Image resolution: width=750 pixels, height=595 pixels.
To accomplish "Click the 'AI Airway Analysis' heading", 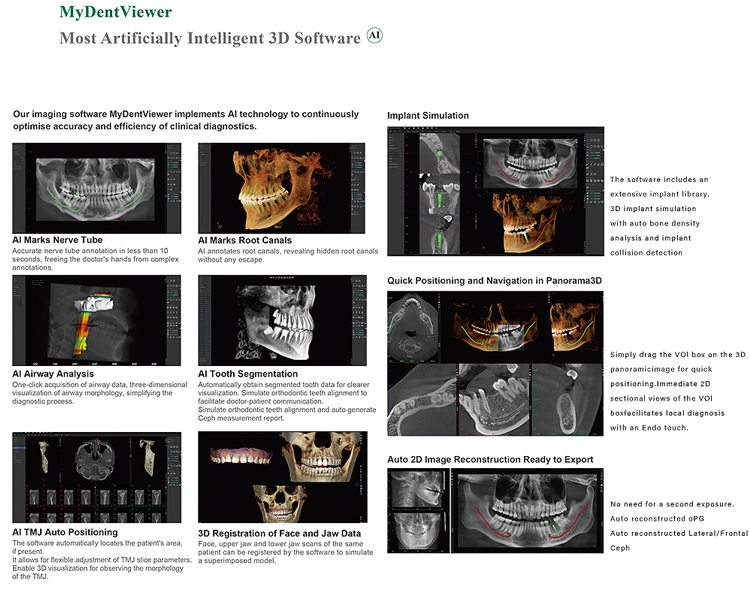I will coord(53,374).
